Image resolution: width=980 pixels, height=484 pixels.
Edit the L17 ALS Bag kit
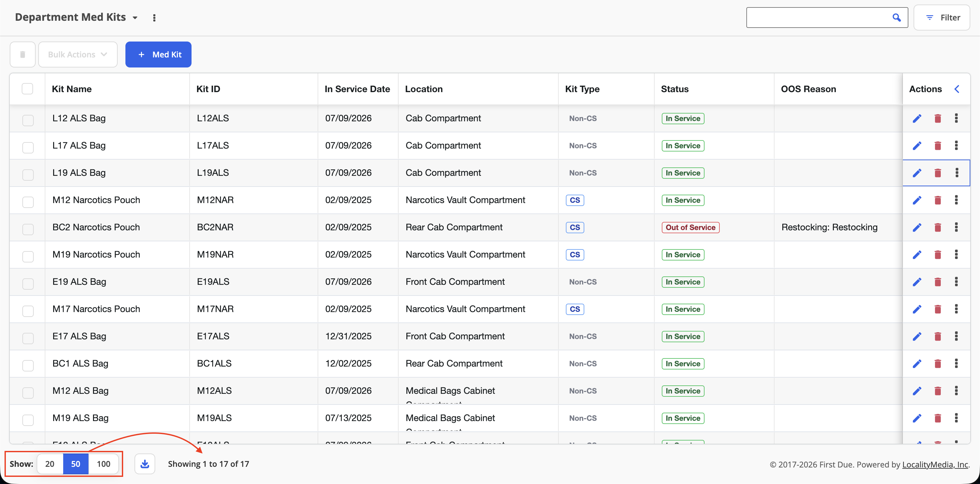(917, 145)
